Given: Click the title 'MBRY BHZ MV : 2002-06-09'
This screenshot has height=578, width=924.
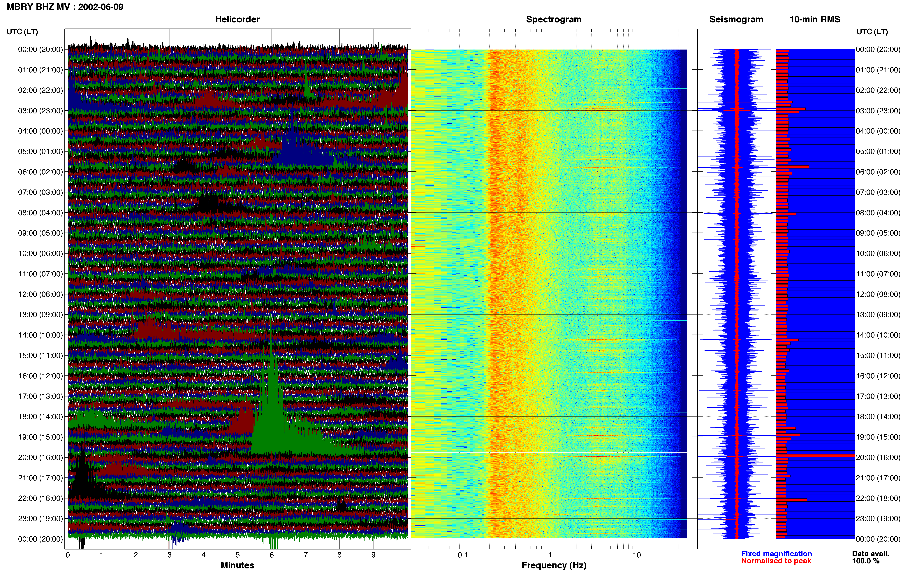Looking at the screenshot, I should (65, 7).
